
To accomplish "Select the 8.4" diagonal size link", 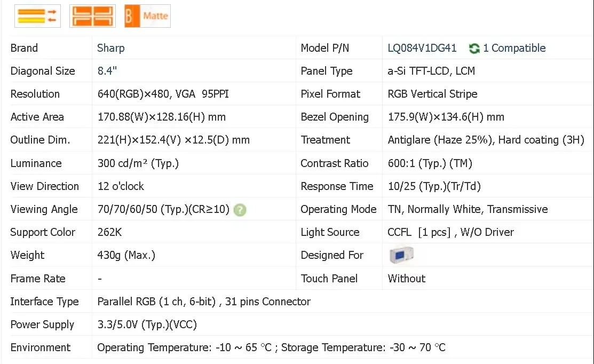I will [107, 71].
